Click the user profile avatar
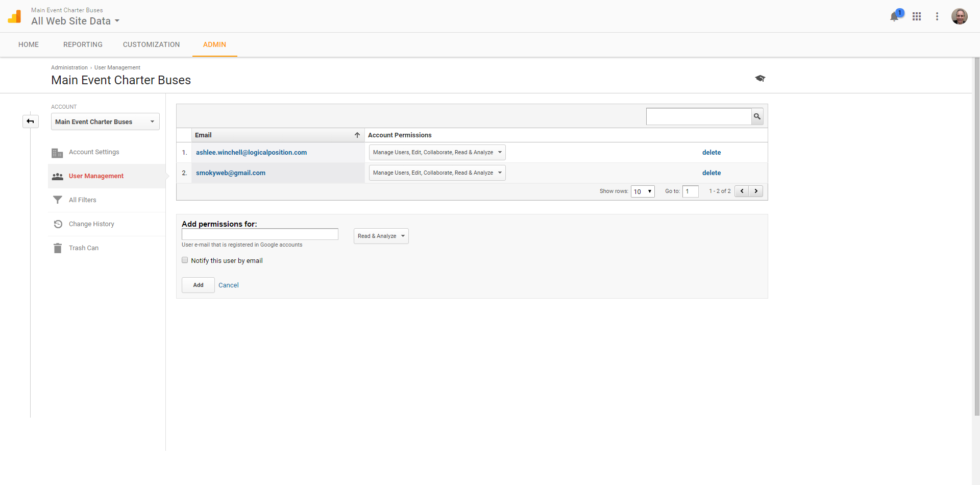This screenshot has width=980, height=485. [960, 16]
